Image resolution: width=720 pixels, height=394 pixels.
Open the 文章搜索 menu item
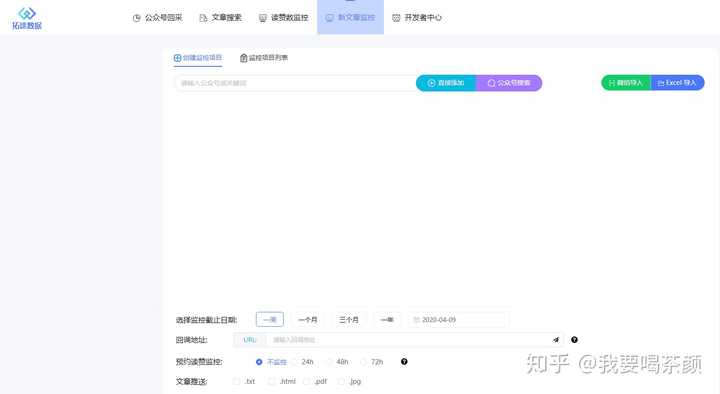click(x=220, y=18)
